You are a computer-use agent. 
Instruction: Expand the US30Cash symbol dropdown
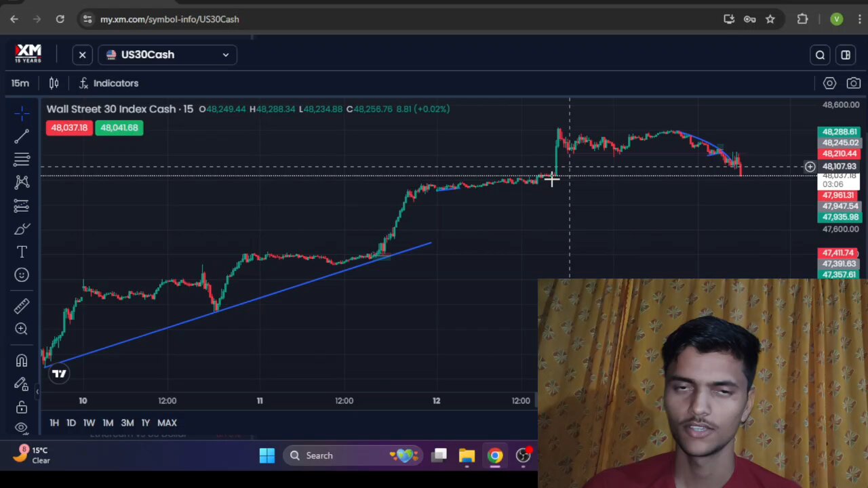coord(167,55)
